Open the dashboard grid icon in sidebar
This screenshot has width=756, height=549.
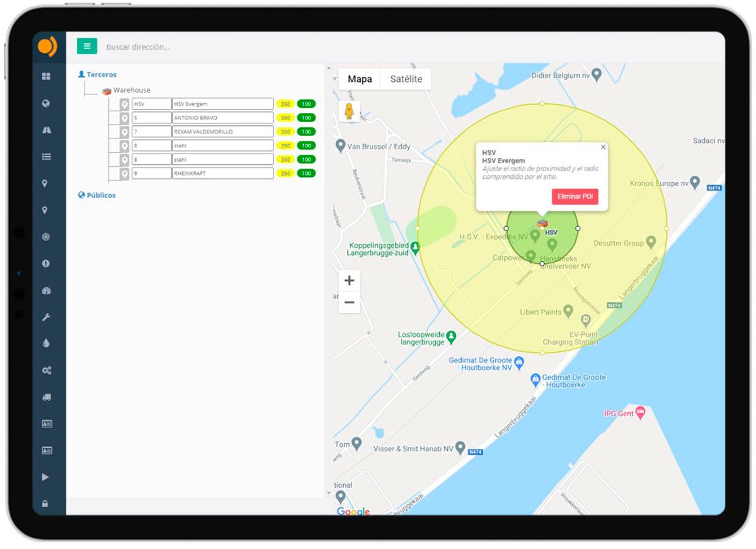[46, 77]
